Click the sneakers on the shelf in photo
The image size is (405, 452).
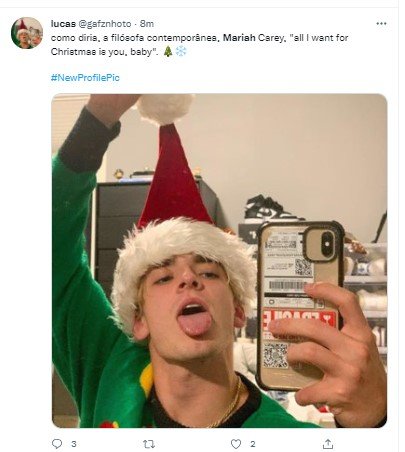coord(270,207)
